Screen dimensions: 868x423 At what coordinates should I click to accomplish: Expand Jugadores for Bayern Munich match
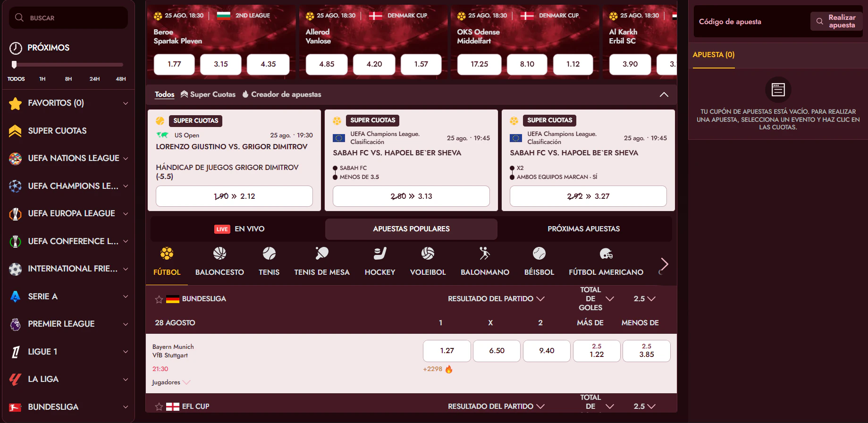171,382
